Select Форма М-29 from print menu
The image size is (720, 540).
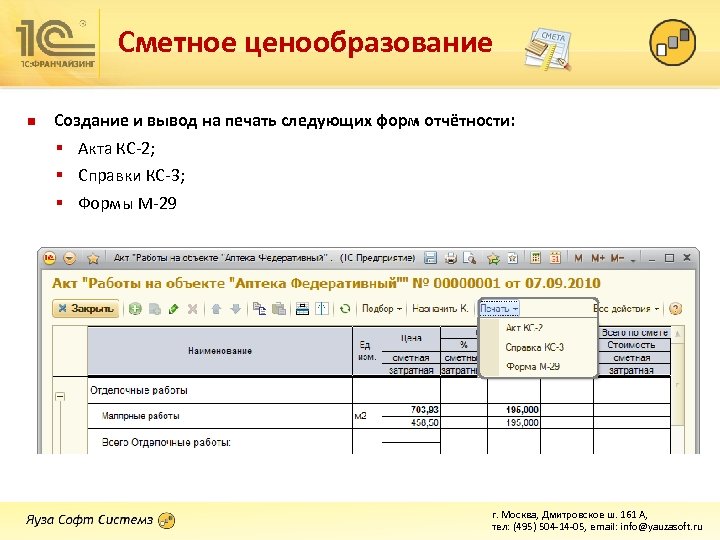click(533, 366)
